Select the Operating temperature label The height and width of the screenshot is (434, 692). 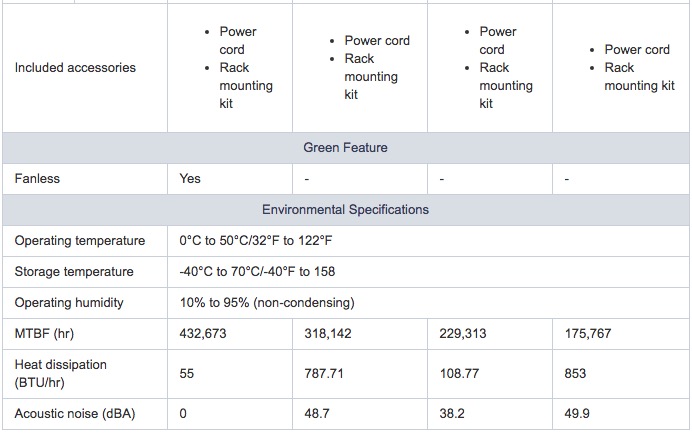(79, 241)
